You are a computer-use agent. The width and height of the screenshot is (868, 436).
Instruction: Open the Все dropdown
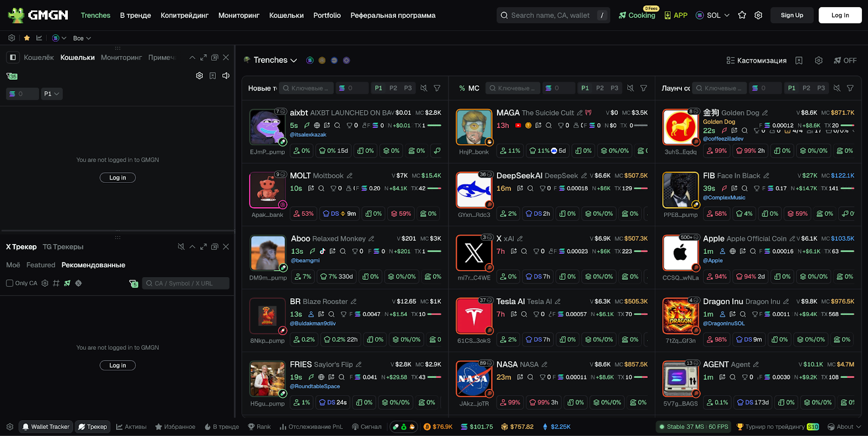click(82, 38)
